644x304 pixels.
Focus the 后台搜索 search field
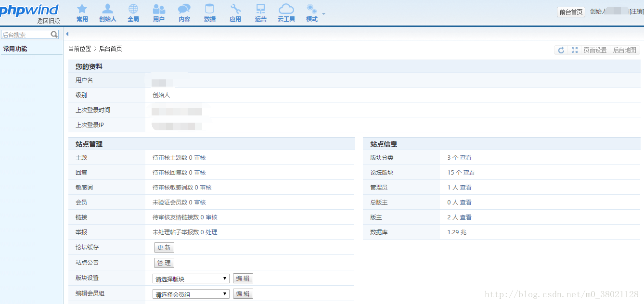point(26,35)
